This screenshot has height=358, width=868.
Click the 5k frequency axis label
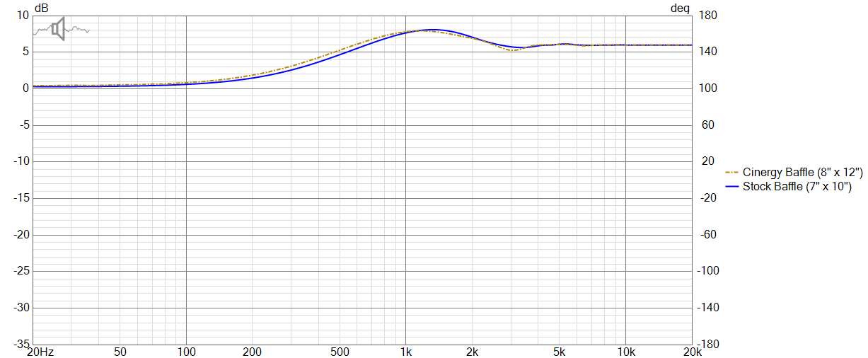tap(560, 352)
